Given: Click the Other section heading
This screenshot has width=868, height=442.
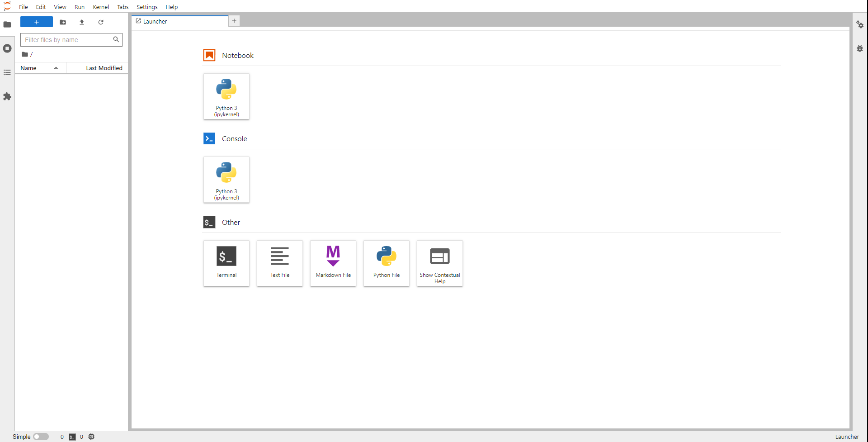Looking at the screenshot, I should (x=231, y=222).
